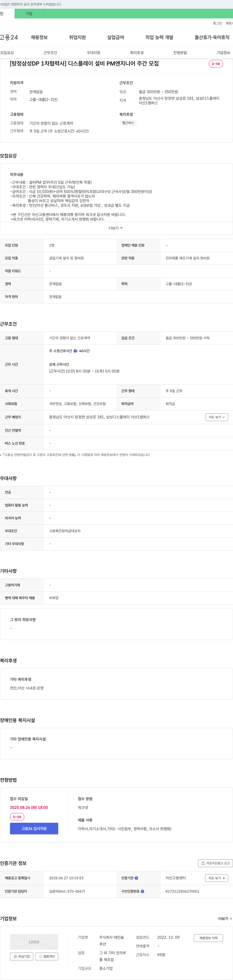The width and height of the screenshot is (233, 980).
Task: Report via 거짓구인광고 신고 button
Action: pos(216,863)
